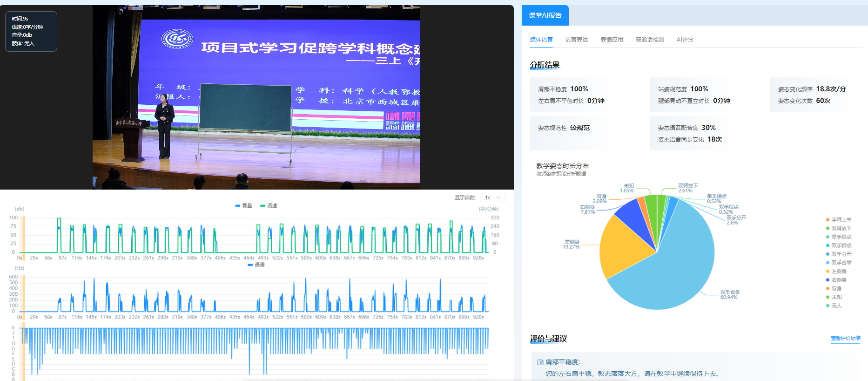Toggle the 语调 chart legend

coord(256,265)
